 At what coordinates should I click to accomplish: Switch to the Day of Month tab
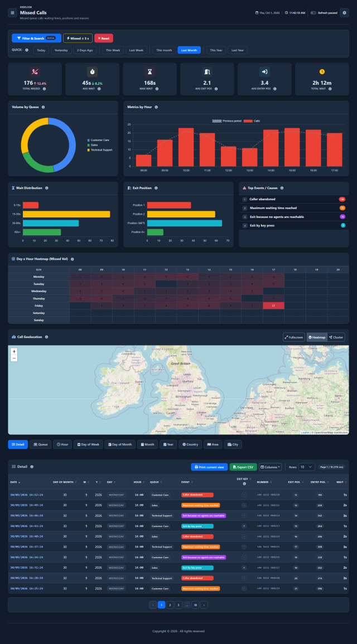(x=120, y=444)
